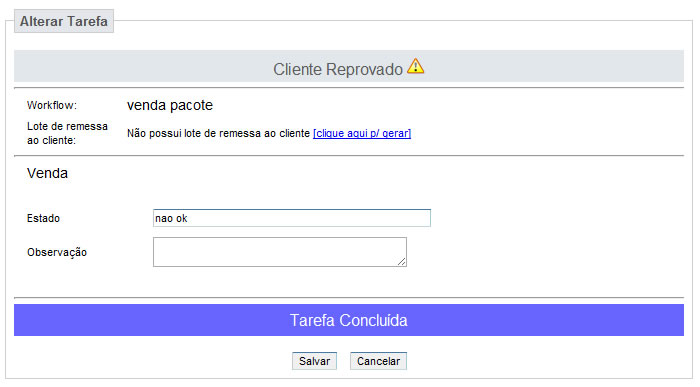Click 'Não possui lote de remessa ao cliente' text
Image resolution: width=700 pixels, height=387 pixels.
click(218, 133)
